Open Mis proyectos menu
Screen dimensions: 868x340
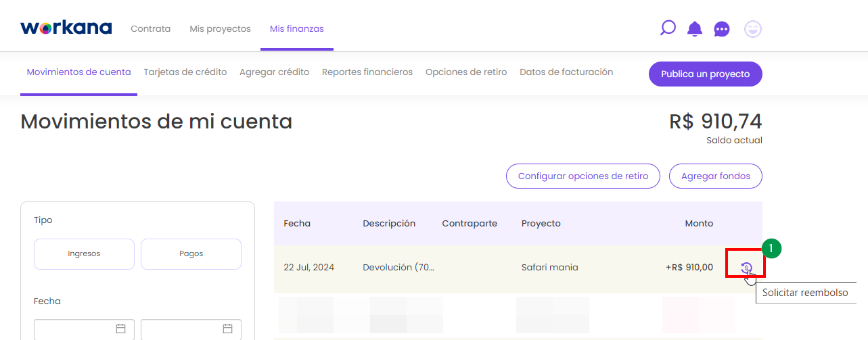point(220,29)
